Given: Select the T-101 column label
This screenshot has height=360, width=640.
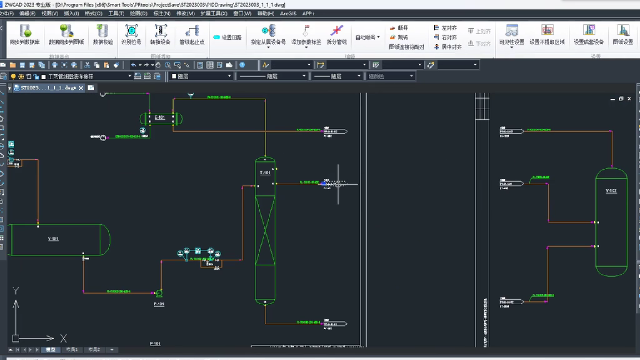Looking at the screenshot, I should coord(265,173).
